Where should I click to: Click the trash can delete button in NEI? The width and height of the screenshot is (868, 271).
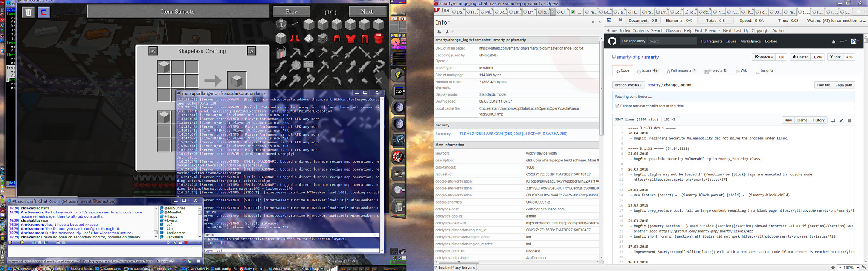click(x=28, y=12)
